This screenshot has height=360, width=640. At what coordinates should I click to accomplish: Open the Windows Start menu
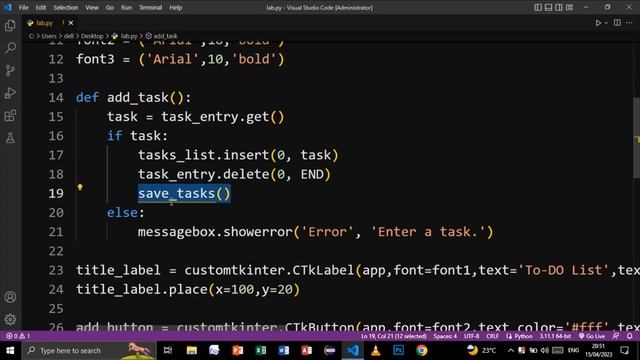pos(10,350)
